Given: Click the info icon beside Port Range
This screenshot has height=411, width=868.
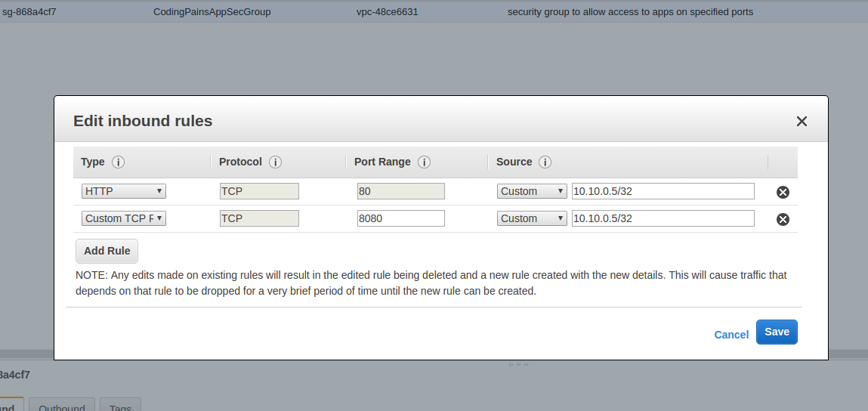Looking at the screenshot, I should 424,162.
